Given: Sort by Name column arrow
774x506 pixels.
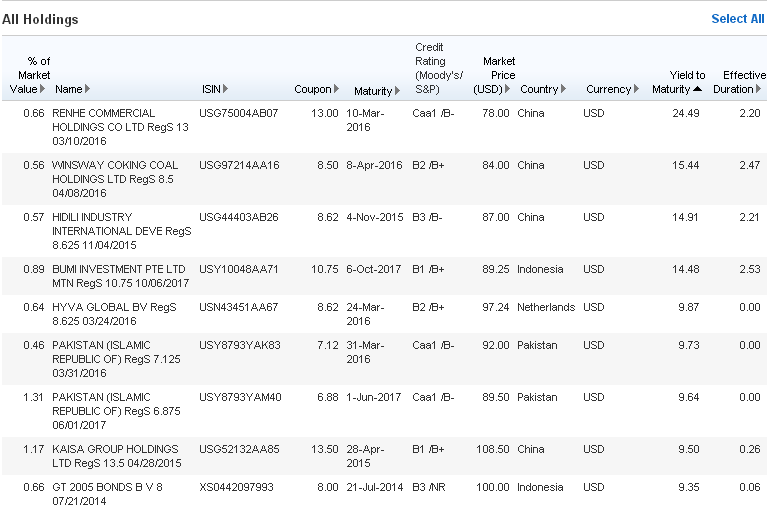Looking at the screenshot, I should click(x=87, y=89).
